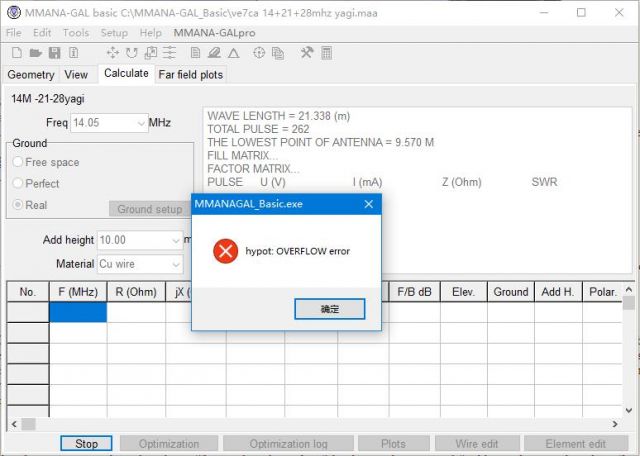Switch to the Far field plots tab
The width and height of the screenshot is (640, 456).
pos(191,75)
